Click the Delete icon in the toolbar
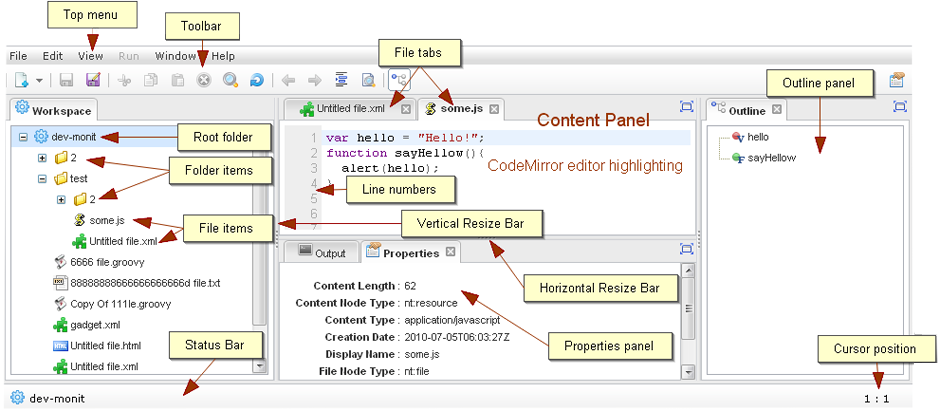Viewport: 940px width, 411px height. 204,80
